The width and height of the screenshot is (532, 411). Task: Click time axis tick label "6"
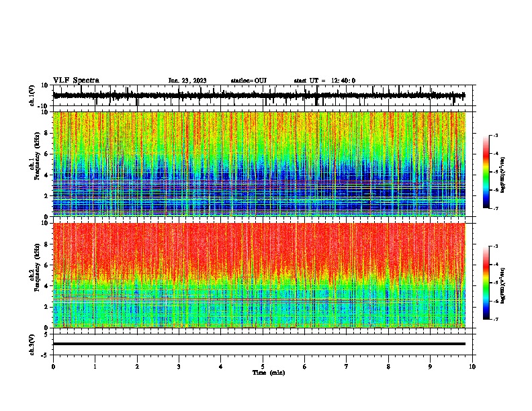[305, 367]
